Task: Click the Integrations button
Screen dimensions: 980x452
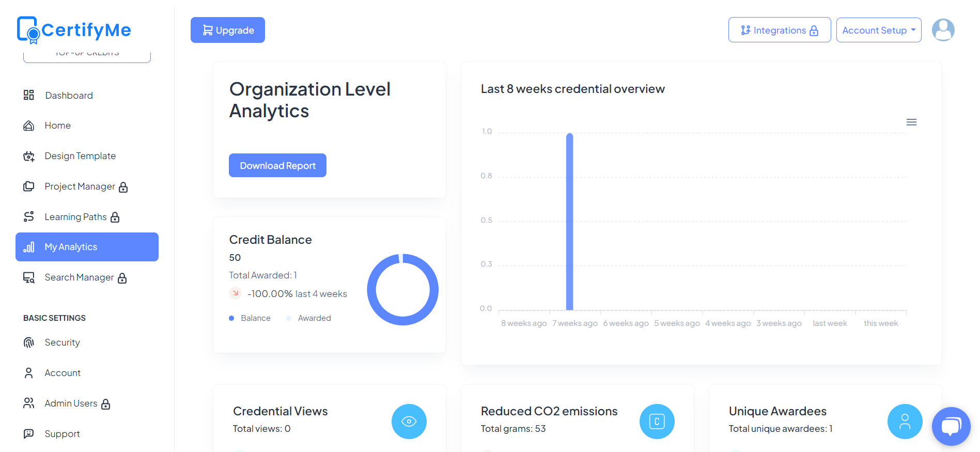Action: pos(780,30)
